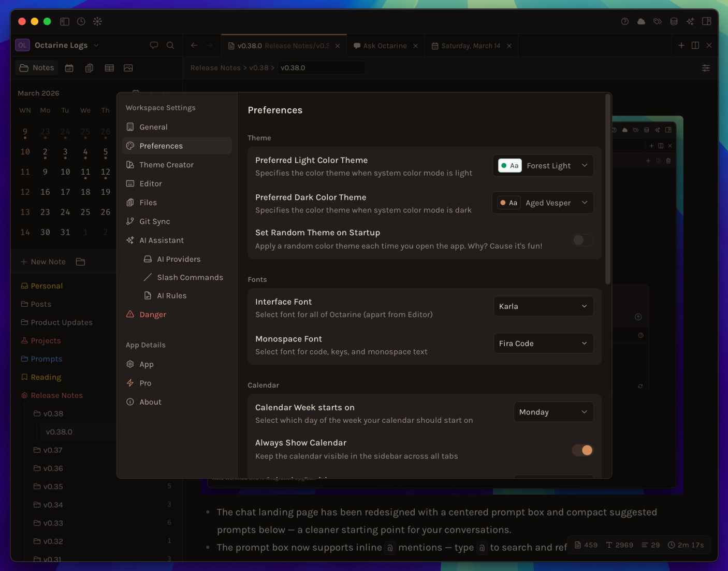Viewport: 728px width, 571px height.
Task: Open the chat bubble icon beside workspace name
Action: pyautogui.click(x=154, y=45)
